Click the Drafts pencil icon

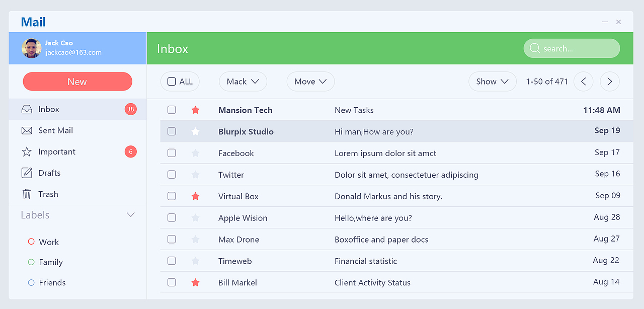tap(27, 173)
